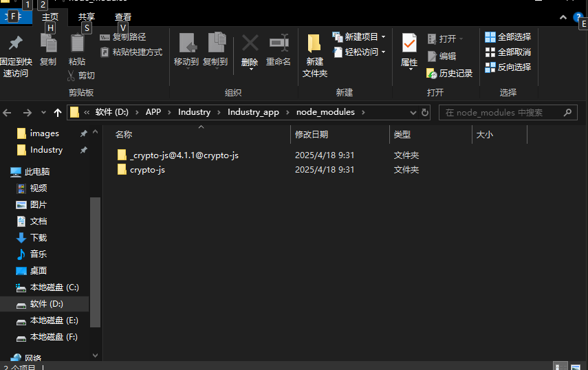Select Local Disk (C:) in navigation pane
This screenshot has height=370, width=588.
pos(54,287)
